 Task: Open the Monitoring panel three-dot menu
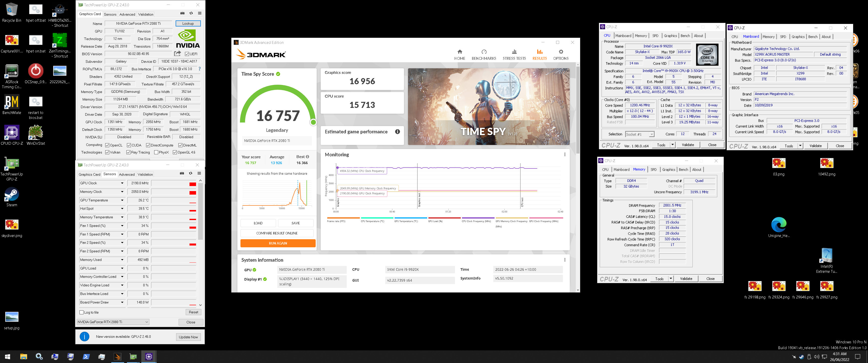coord(565,155)
